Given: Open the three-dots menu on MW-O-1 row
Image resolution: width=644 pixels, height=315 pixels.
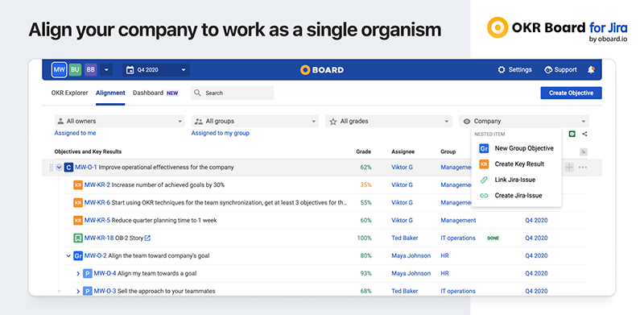Looking at the screenshot, I should 582,168.
